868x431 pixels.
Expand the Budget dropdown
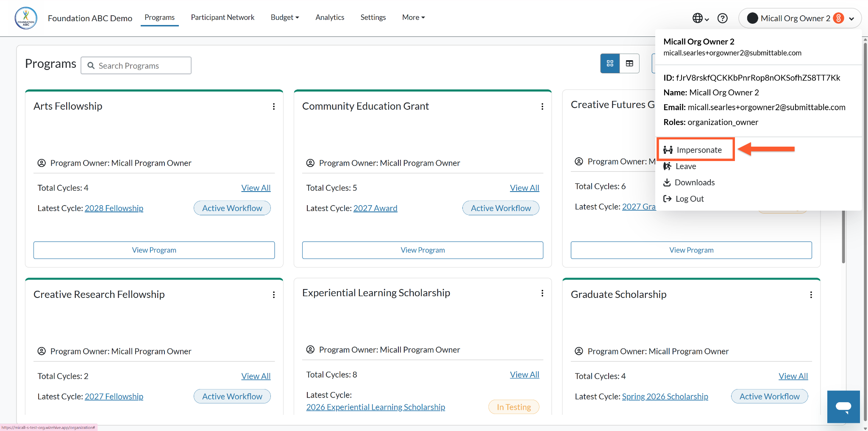click(285, 17)
